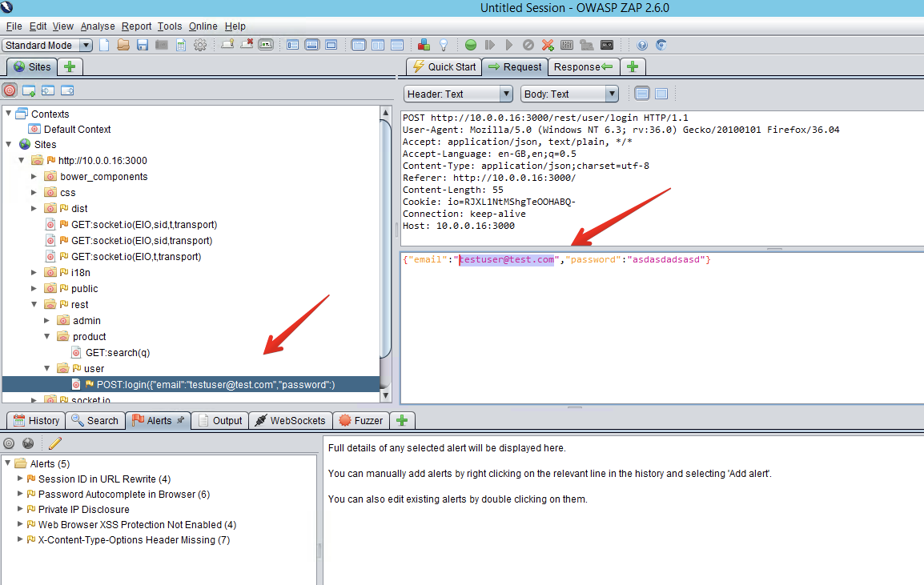
Task: Click the light bulb tips icon
Action: (443, 45)
